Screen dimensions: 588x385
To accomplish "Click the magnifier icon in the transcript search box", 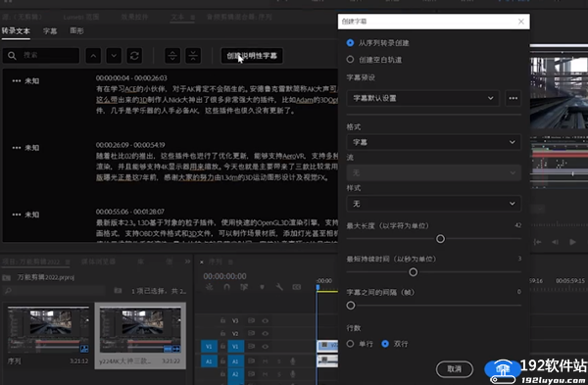I will coord(12,56).
